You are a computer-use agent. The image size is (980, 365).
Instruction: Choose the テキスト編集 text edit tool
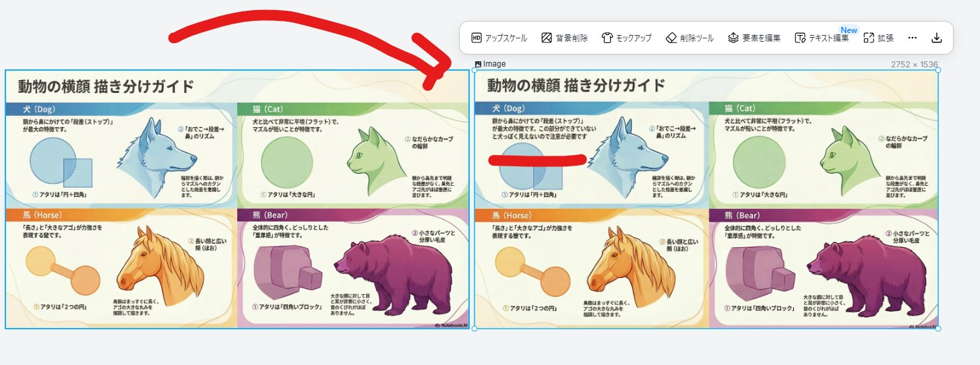pyautogui.click(x=822, y=38)
